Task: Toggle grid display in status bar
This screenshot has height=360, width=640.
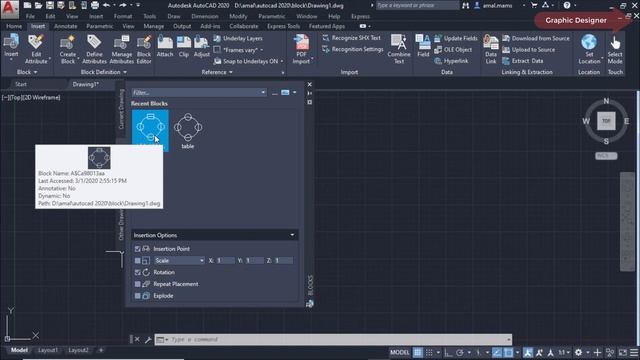Action: [x=418, y=352]
